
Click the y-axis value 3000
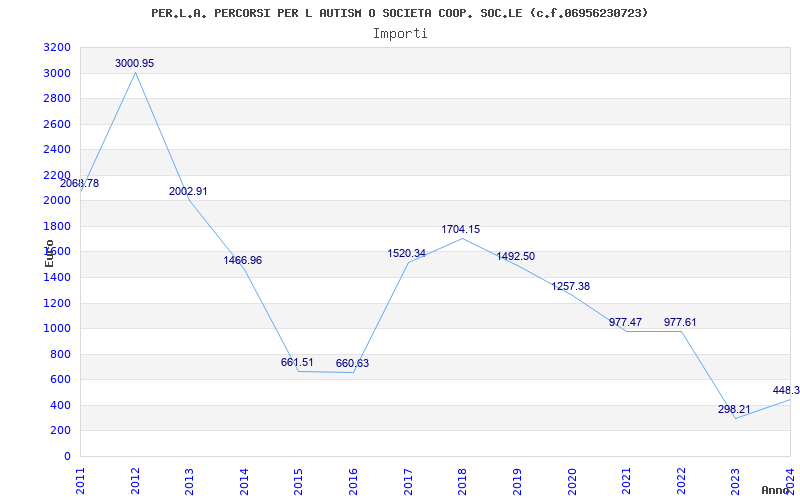coord(58,73)
